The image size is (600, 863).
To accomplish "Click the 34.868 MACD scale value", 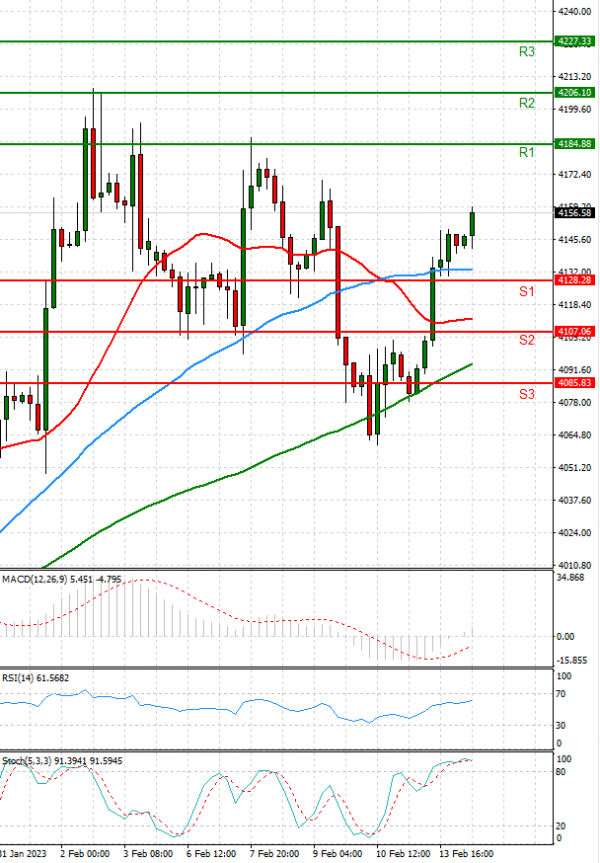I will pos(572,577).
